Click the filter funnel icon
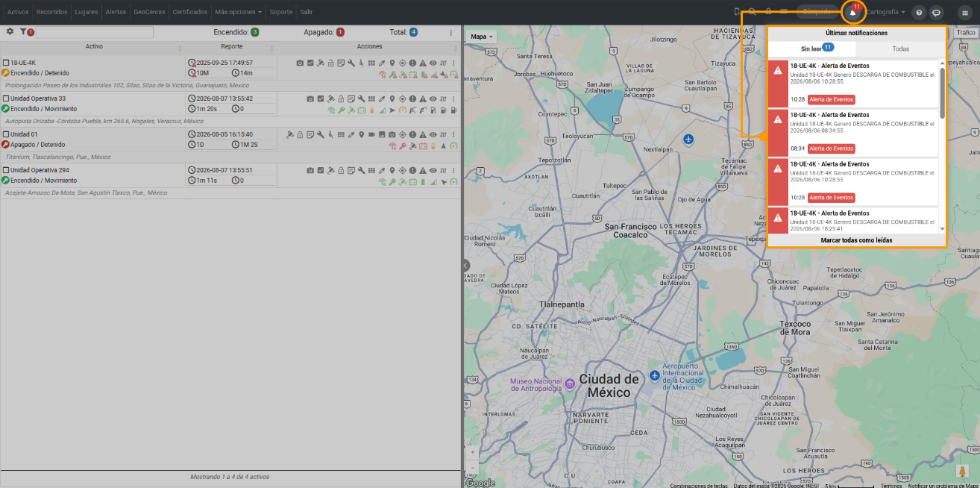This screenshot has height=488, width=980. click(x=23, y=32)
